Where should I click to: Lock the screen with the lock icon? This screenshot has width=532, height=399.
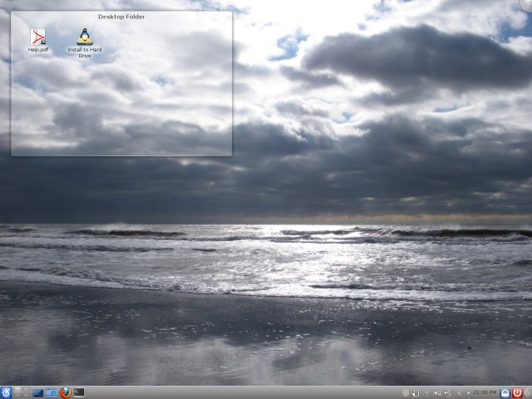(x=505, y=393)
